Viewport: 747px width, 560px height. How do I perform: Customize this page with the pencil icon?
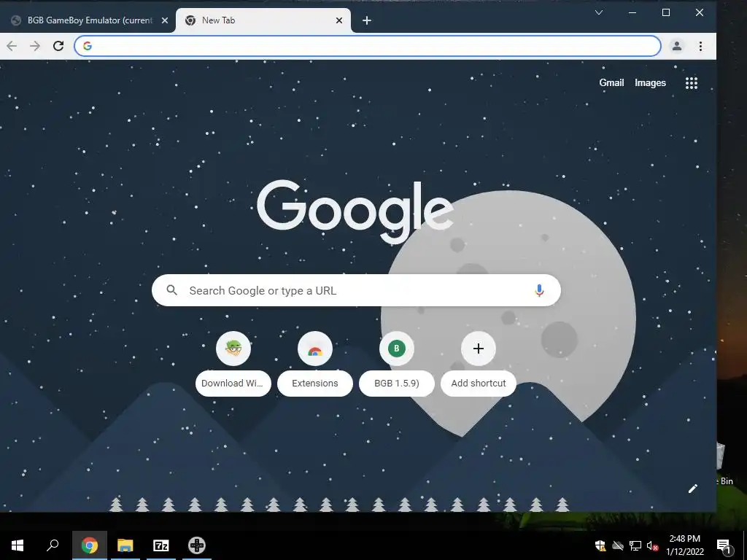pos(693,489)
